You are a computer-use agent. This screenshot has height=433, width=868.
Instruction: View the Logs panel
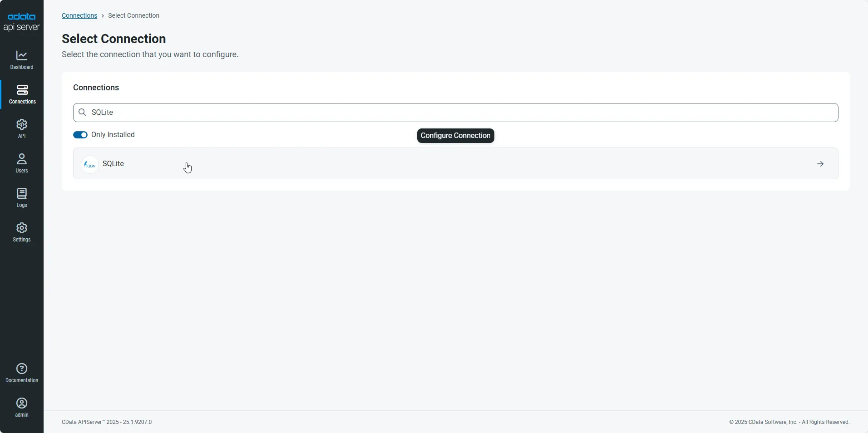click(21, 198)
